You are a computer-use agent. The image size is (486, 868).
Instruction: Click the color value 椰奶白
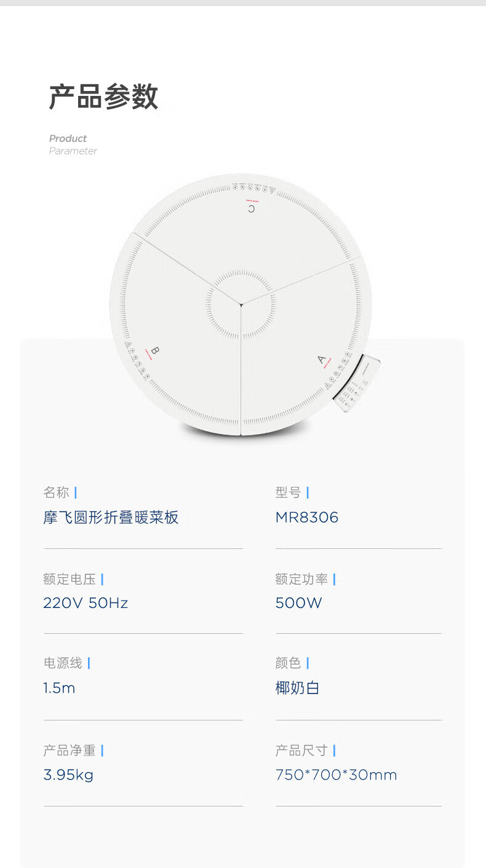[x=298, y=688]
